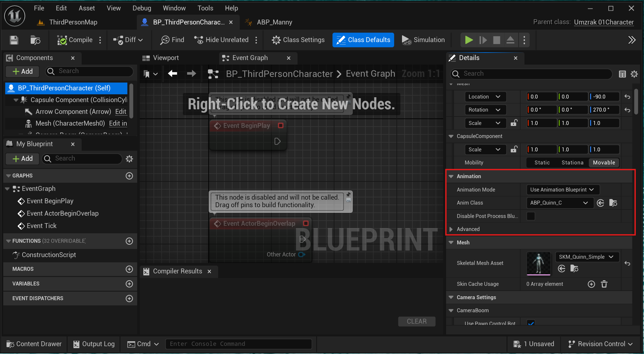Open My Blueprint settings gear
The height and width of the screenshot is (354, 644).
tap(129, 159)
